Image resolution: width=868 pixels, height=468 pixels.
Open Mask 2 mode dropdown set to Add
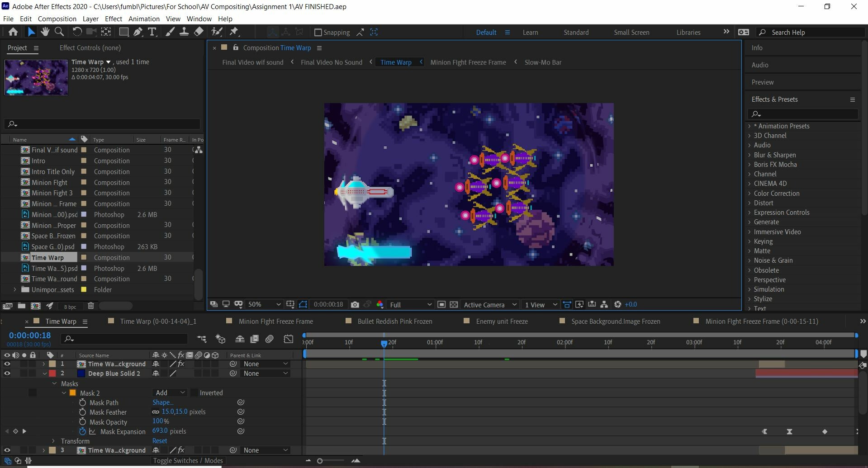coord(170,392)
